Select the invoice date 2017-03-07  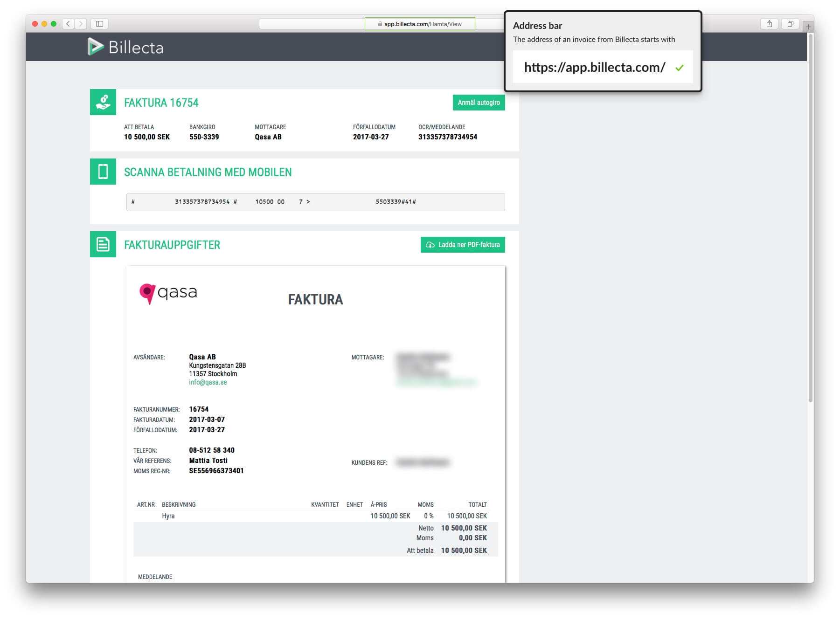(207, 420)
